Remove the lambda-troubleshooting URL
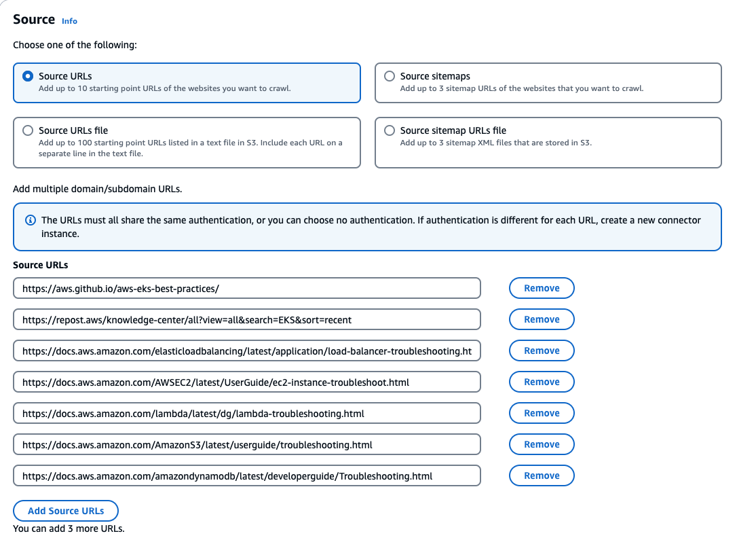This screenshot has height=540, width=756. [541, 412]
